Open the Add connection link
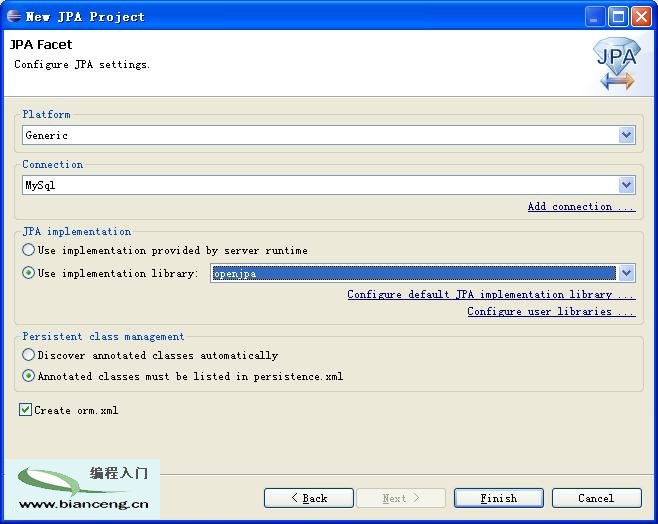This screenshot has width=658, height=524. pyautogui.click(x=581, y=206)
